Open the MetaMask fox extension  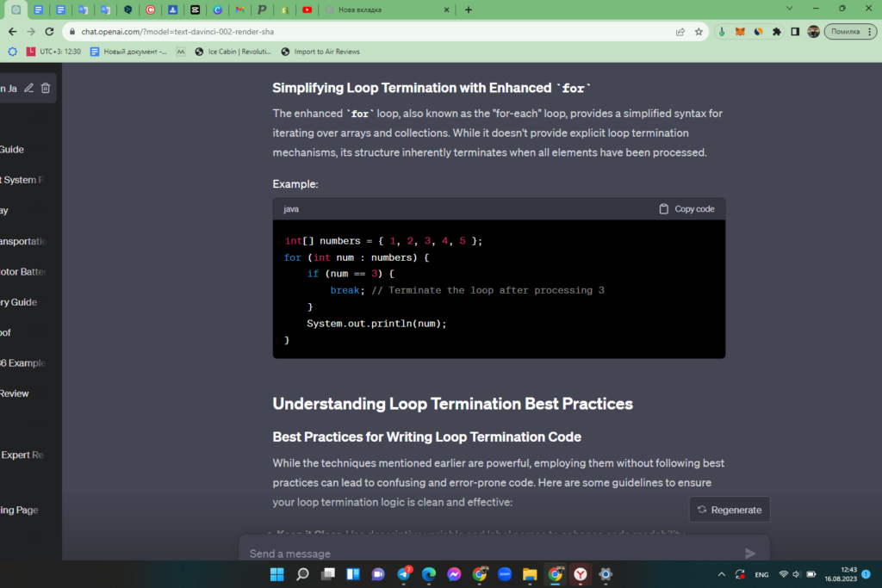tap(740, 32)
